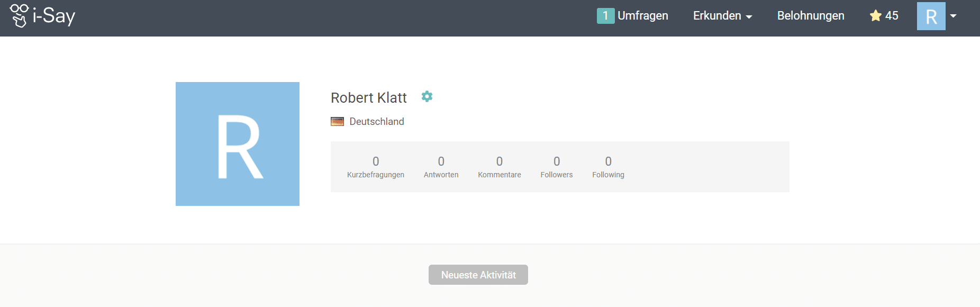Click the Deutschland country label
Screen dimensions: 980x307
click(376, 122)
